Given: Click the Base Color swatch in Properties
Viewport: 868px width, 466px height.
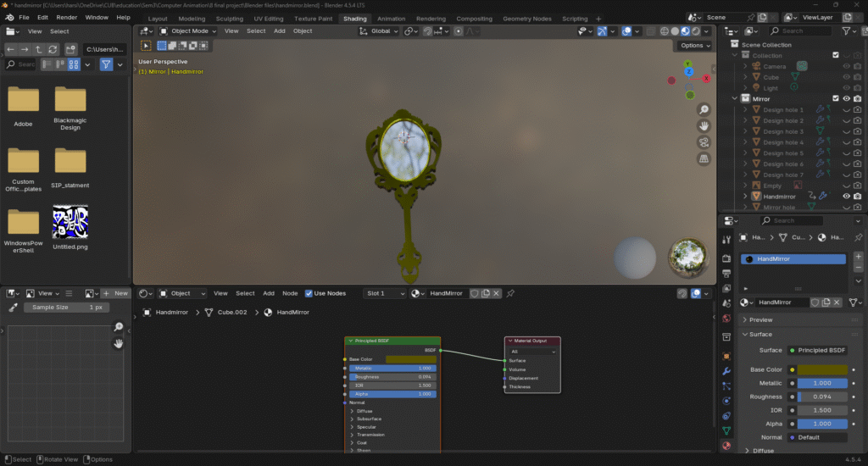Looking at the screenshot, I should (x=821, y=369).
